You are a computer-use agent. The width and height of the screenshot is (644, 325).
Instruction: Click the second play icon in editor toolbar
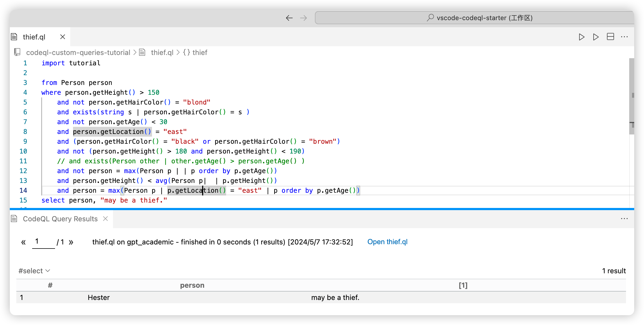coord(596,37)
